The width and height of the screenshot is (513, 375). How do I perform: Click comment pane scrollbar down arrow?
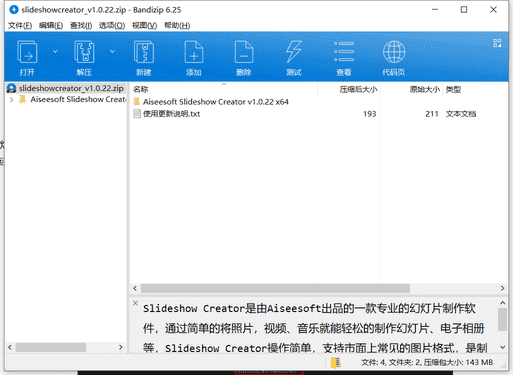pyautogui.click(x=503, y=347)
